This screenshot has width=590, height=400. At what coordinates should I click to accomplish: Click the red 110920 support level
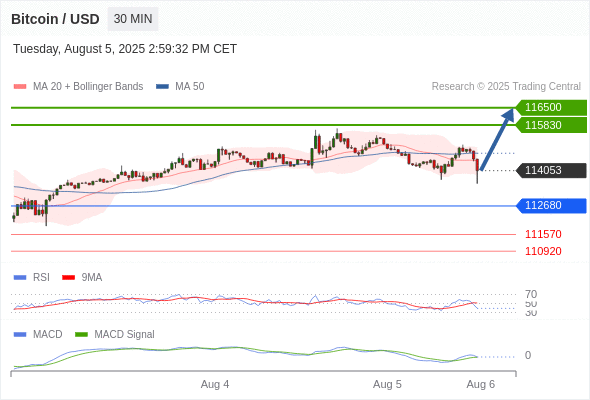[x=543, y=251]
